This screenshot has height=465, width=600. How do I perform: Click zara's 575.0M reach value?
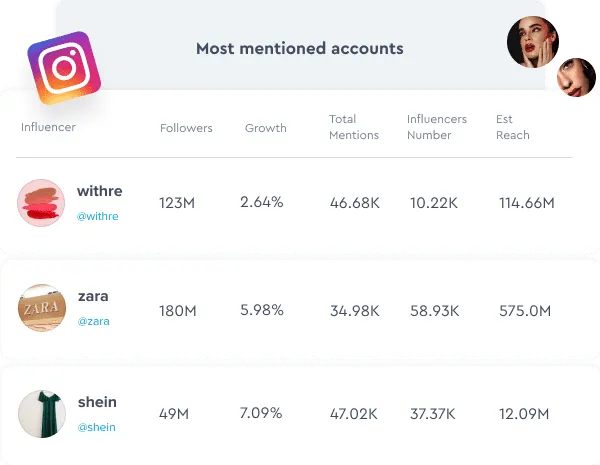tap(525, 311)
